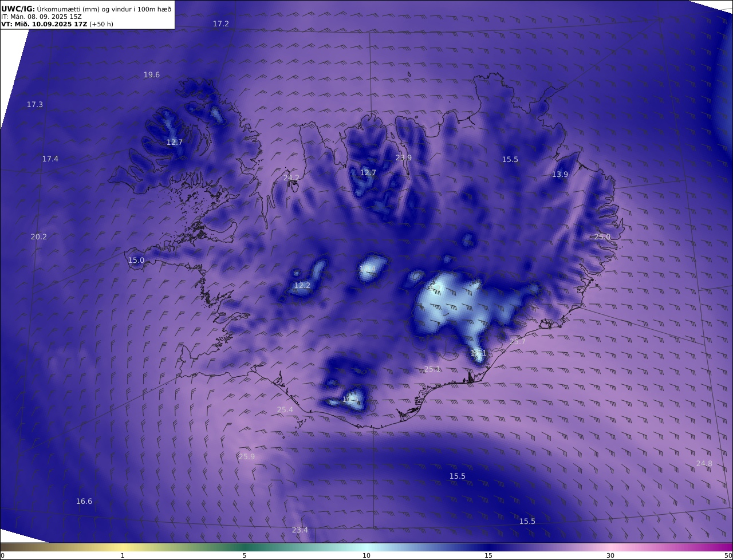This screenshot has width=733, height=560.
Task: Click the UWC/IG title text
Action: click(19, 9)
